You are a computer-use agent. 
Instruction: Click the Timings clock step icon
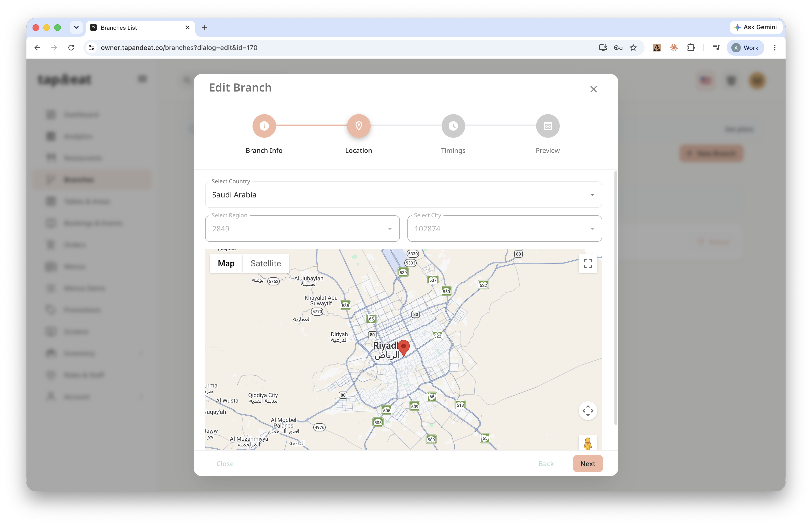453,126
